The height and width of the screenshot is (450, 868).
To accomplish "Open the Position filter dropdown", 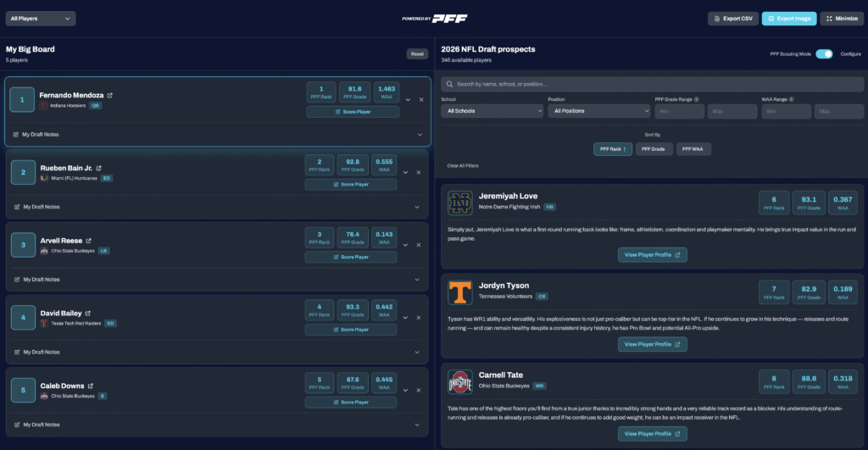I will [x=598, y=111].
